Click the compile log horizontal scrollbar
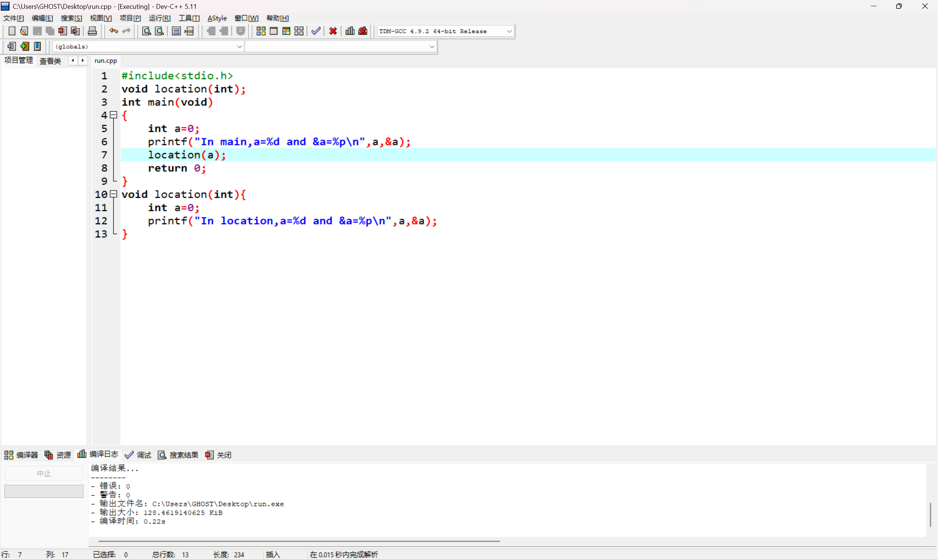Viewport: 938px width, 560px height. pos(298,541)
